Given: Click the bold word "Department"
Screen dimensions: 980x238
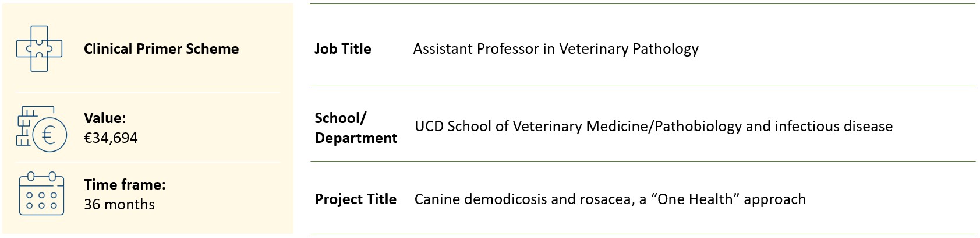Looking at the screenshot, I should click(x=356, y=138).
